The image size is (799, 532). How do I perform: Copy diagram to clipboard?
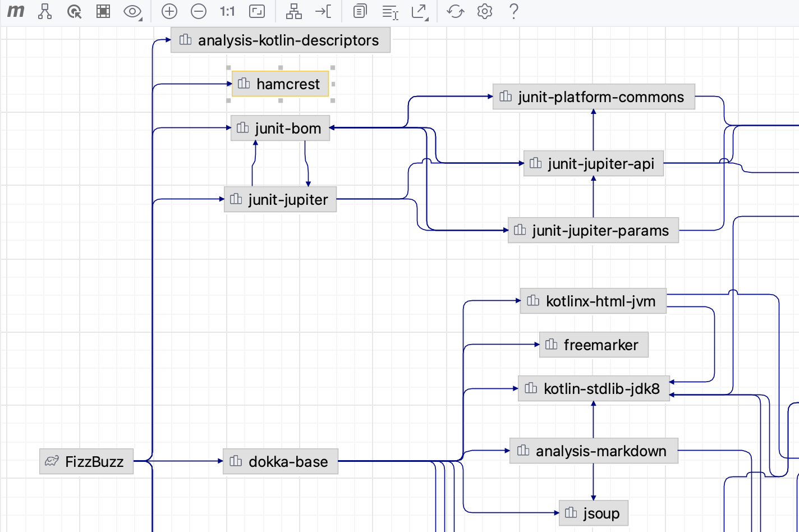(360, 11)
